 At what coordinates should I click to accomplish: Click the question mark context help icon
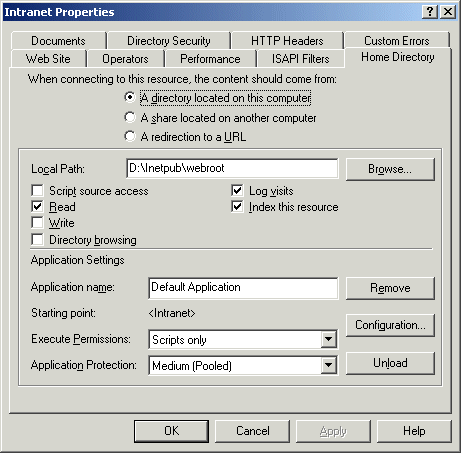(x=430, y=12)
